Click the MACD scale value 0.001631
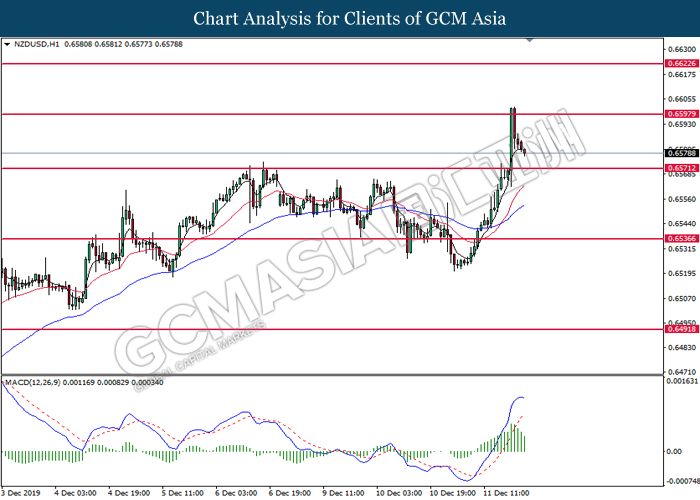700x500 pixels. (682, 381)
